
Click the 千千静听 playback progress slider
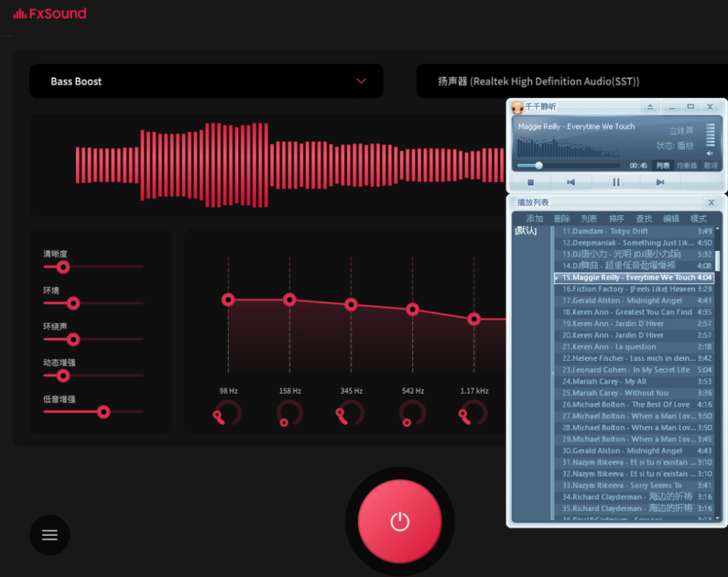[x=568, y=166]
